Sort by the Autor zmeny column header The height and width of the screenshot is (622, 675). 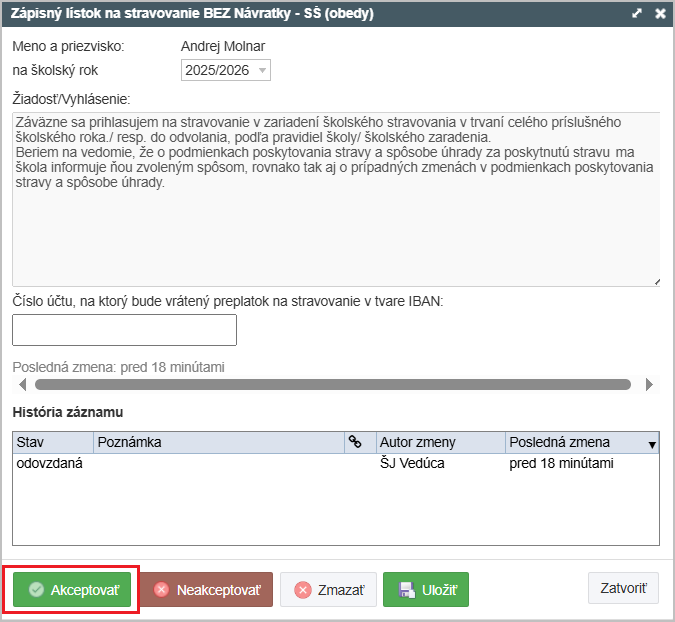439,442
